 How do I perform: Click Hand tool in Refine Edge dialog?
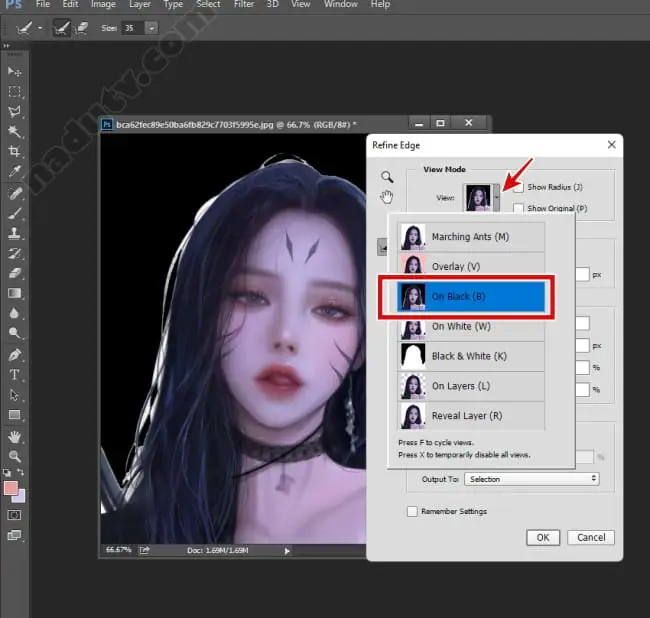(x=387, y=197)
